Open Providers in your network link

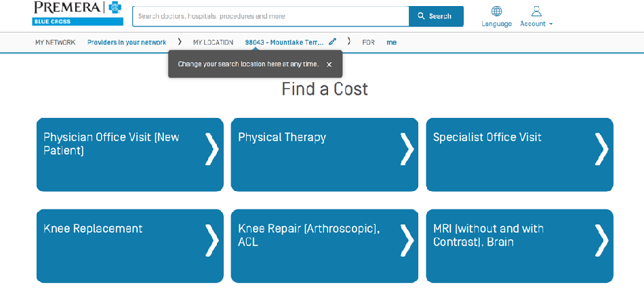[127, 42]
